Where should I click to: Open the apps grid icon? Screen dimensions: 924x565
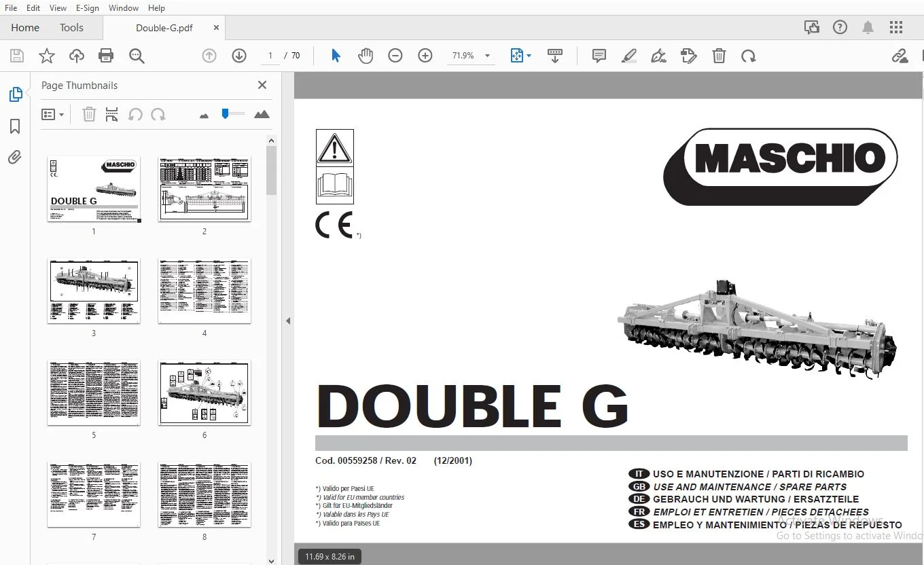point(896,28)
